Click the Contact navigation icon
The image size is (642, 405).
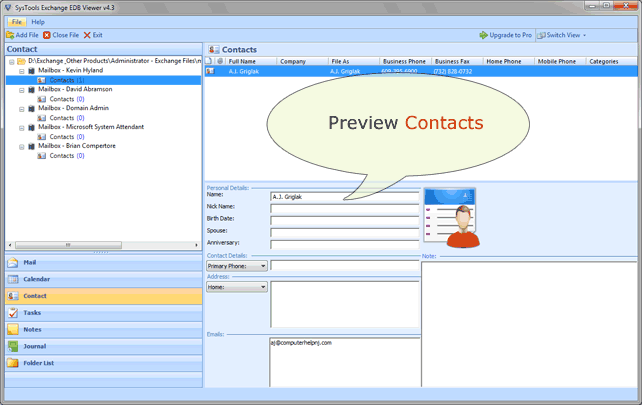click(x=13, y=296)
